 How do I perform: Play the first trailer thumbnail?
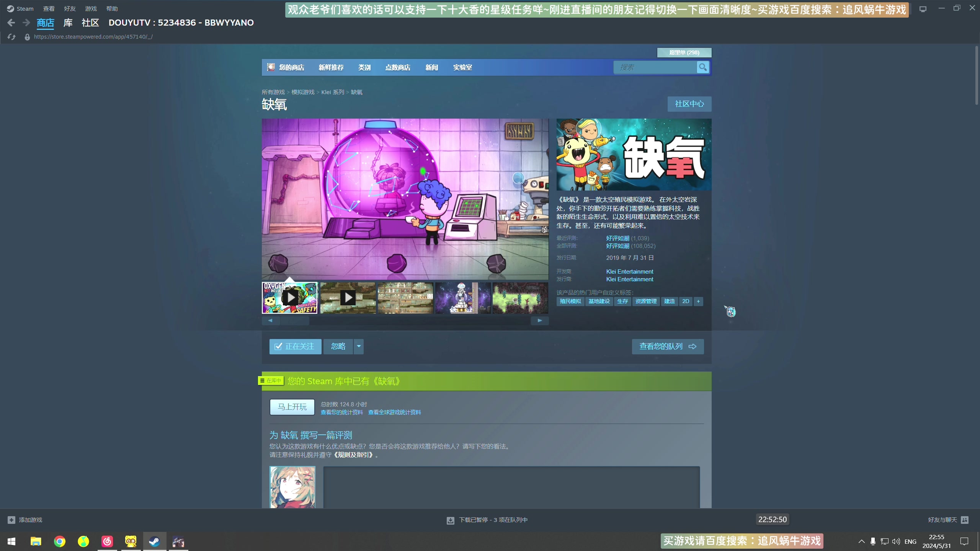click(290, 298)
